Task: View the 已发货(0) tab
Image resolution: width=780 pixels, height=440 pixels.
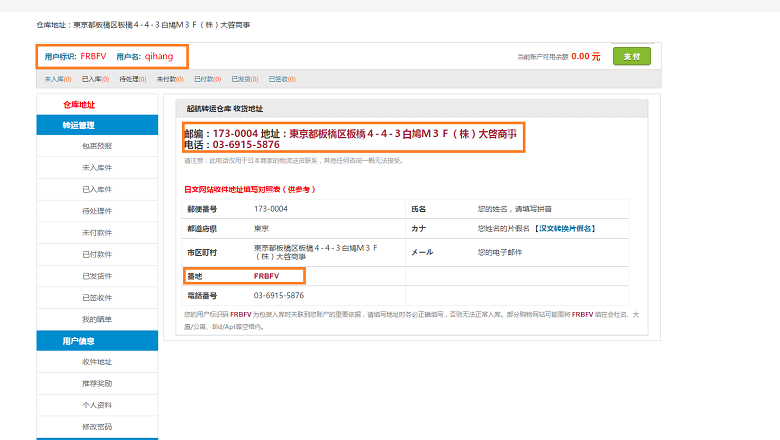Action: 244,79
